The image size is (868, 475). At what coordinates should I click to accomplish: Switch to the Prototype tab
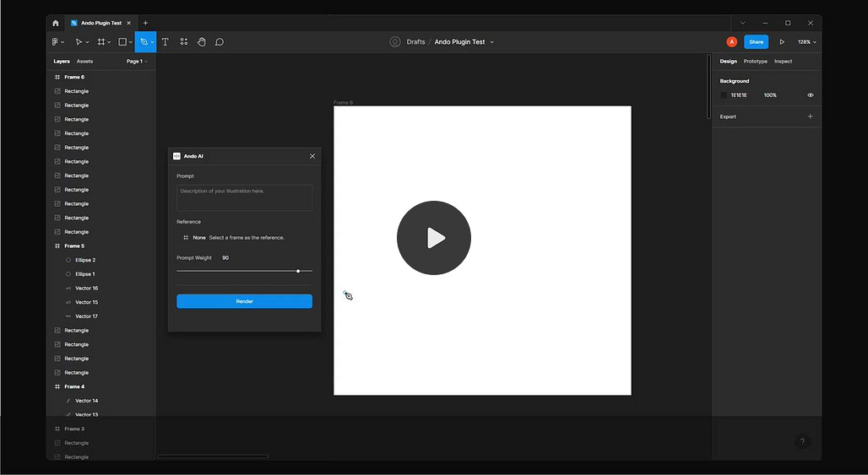(755, 62)
